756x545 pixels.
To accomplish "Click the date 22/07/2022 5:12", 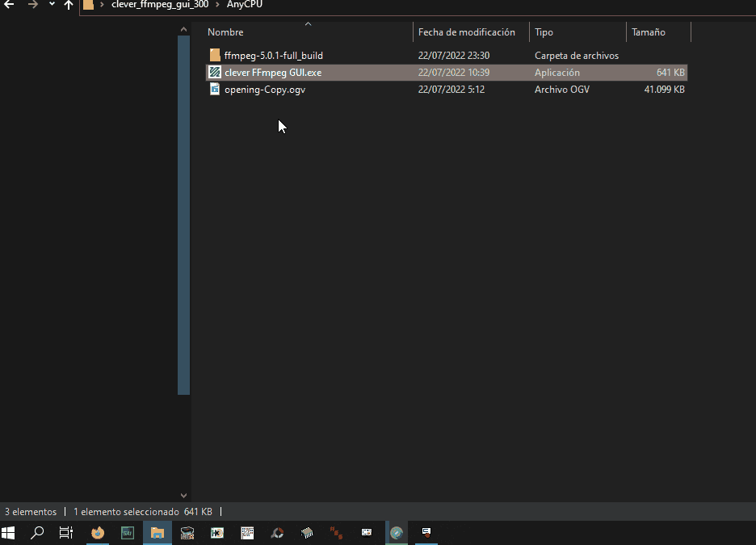I will (x=451, y=89).
